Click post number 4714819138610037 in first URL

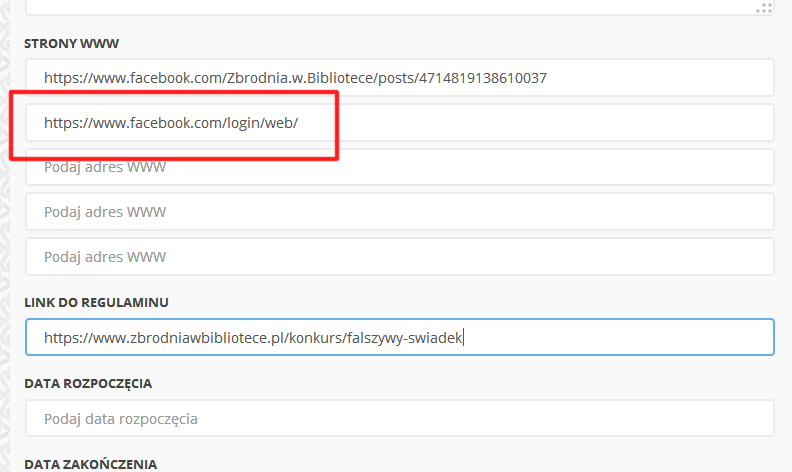coord(479,78)
